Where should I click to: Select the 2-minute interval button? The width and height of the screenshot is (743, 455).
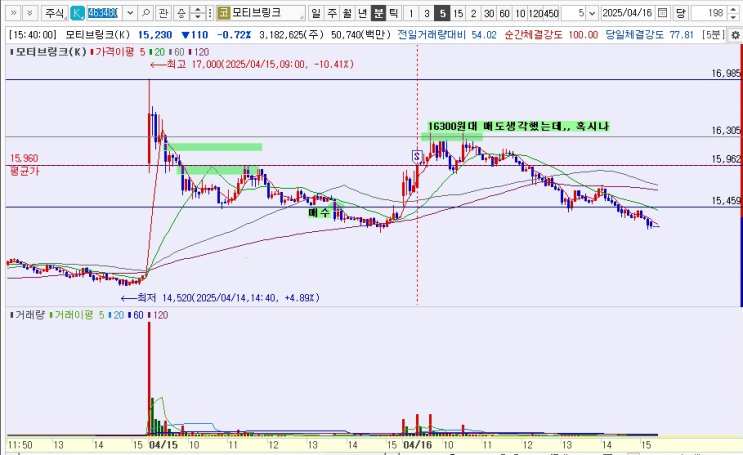pyautogui.click(x=474, y=13)
